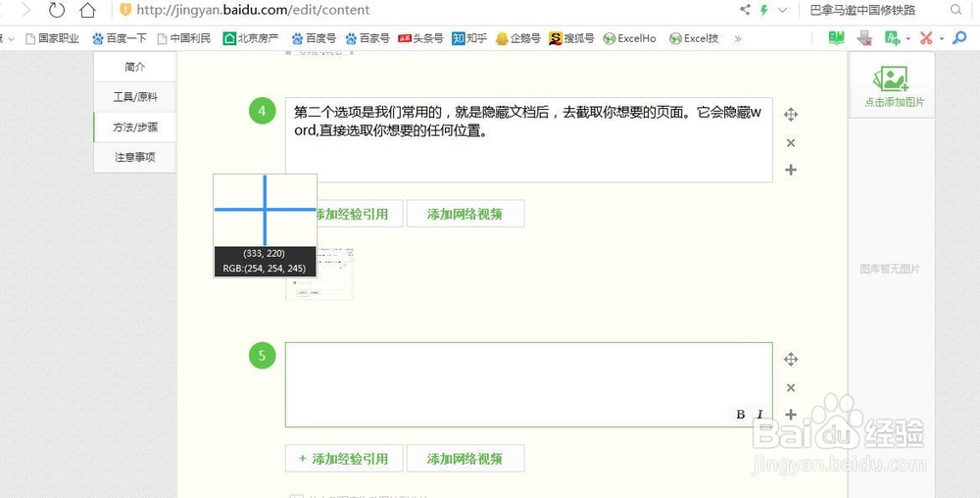Add a step after step 4 with + icon
The height and width of the screenshot is (498, 980).
pyautogui.click(x=791, y=170)
